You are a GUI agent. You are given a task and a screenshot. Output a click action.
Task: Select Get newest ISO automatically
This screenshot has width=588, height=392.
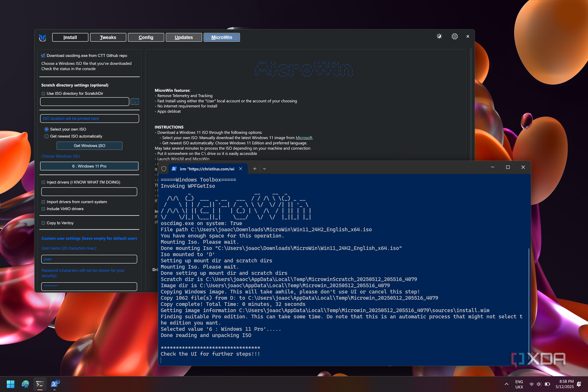pos(46,136)
